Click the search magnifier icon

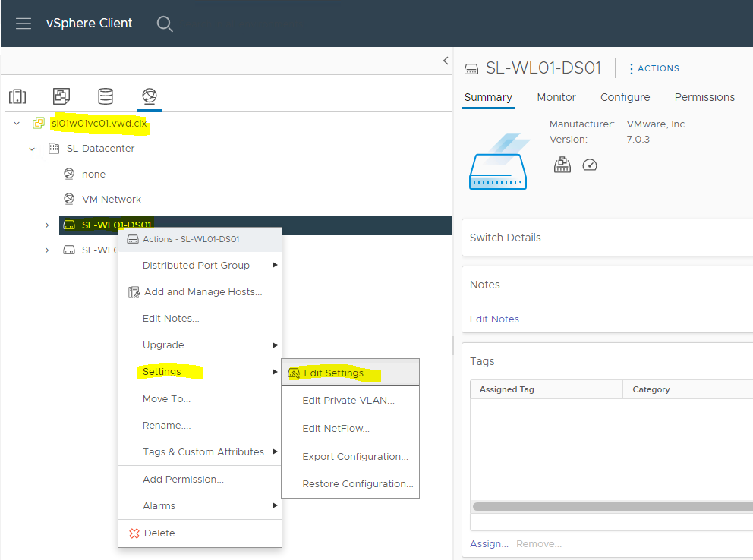164,24
